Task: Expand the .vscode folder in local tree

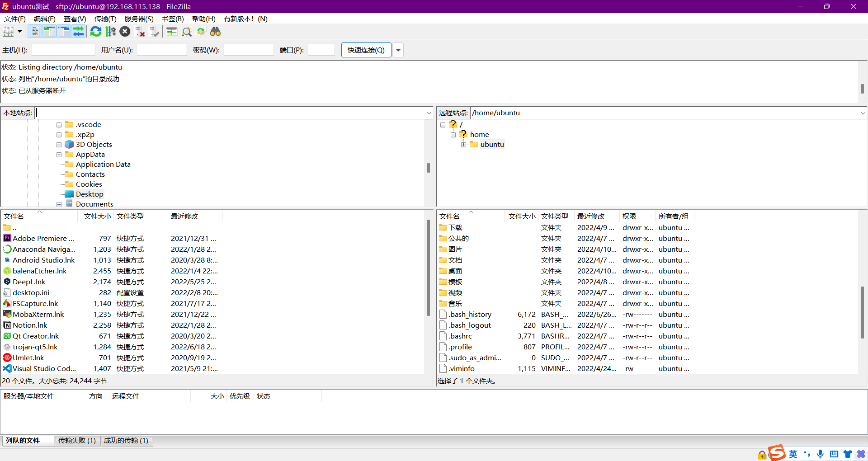Action: 59,125
